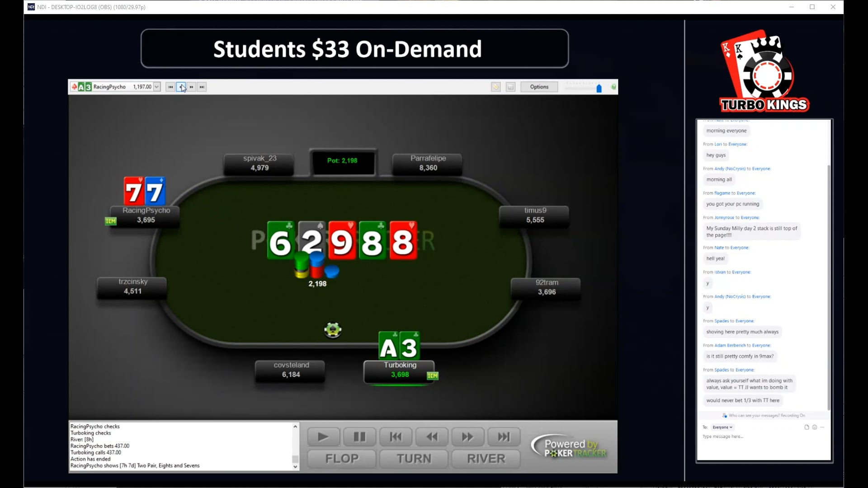The width and height of the screenshot is (868, 488).
Task: Click 'Who can see your messages?' notice
Action: [764, 416]
